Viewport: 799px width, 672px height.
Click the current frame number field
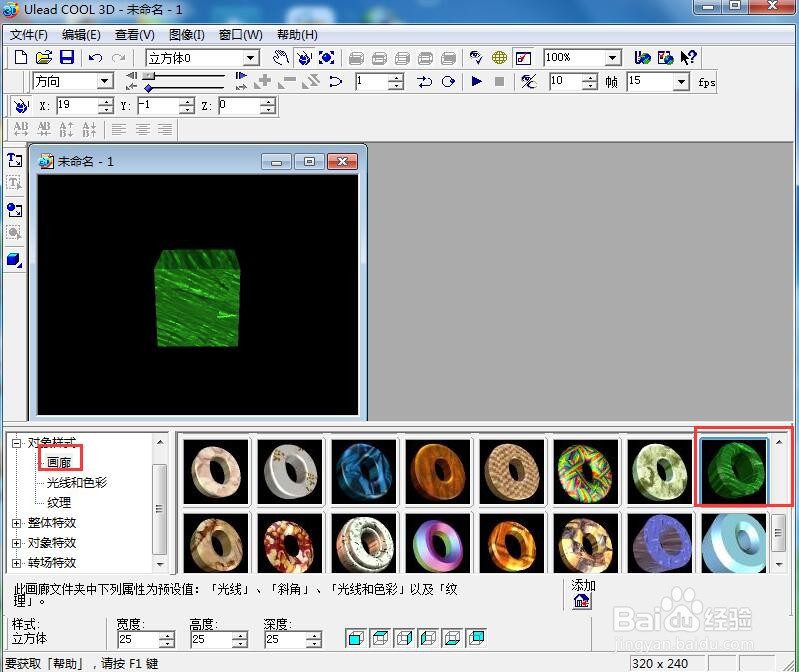(371, 82)
